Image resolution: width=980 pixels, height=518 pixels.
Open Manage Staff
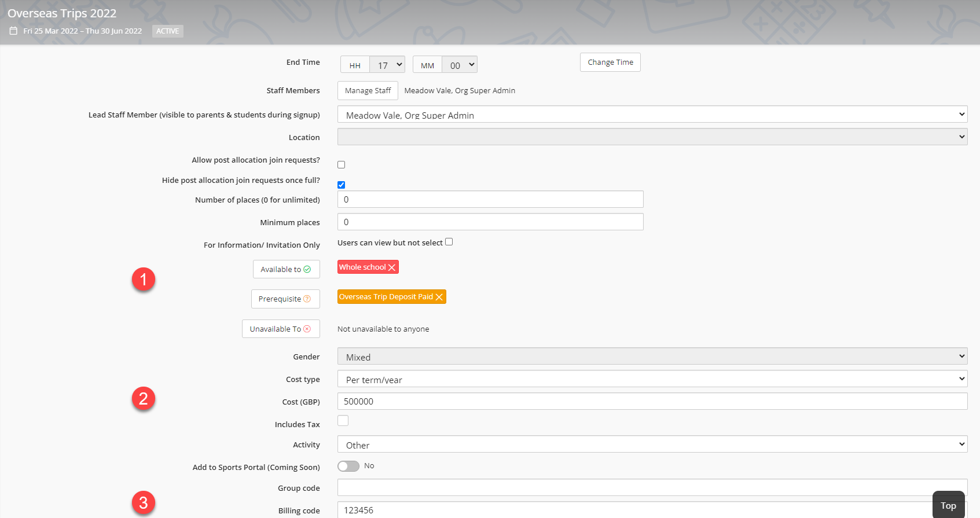click(x=368, y=90)
